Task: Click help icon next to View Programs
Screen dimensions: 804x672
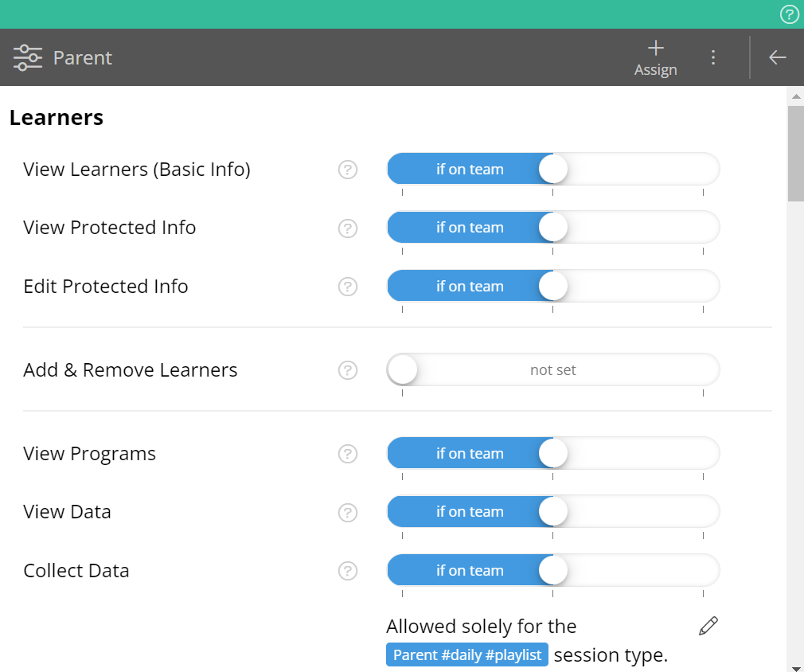Action: pos(348,454)
